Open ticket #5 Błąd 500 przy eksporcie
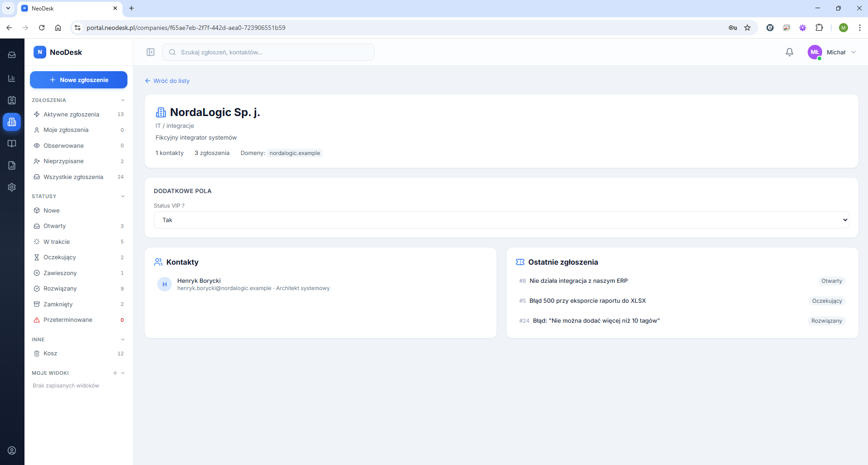The image size is (868, 465). pos(682,301)
